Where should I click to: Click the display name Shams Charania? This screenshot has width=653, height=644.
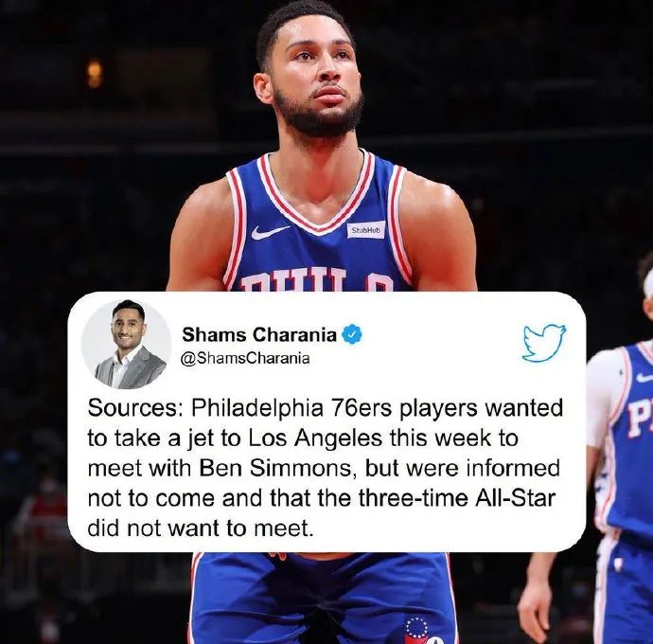[259, 334]
